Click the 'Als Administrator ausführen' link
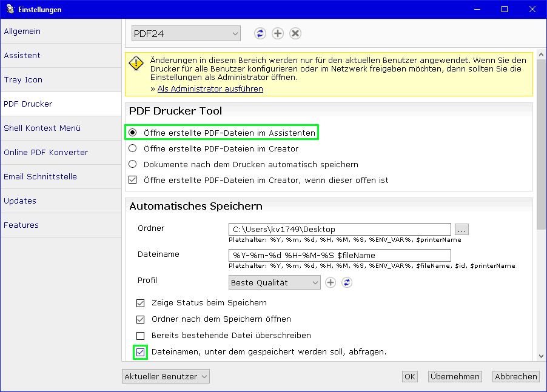Viewport: 547px width, 392px height. pyautogui.click(x=210, y=88)
